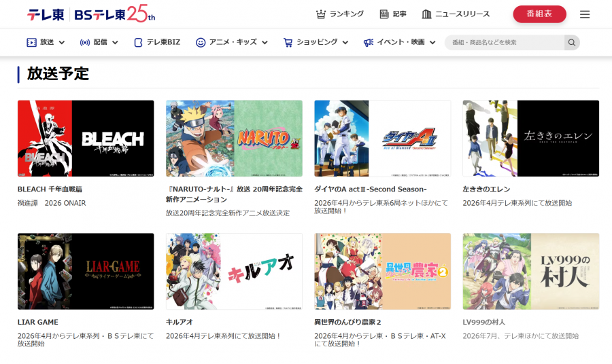Click the LV999の村人 title link
The image size is (612, 364).
(x=484, y=323)
